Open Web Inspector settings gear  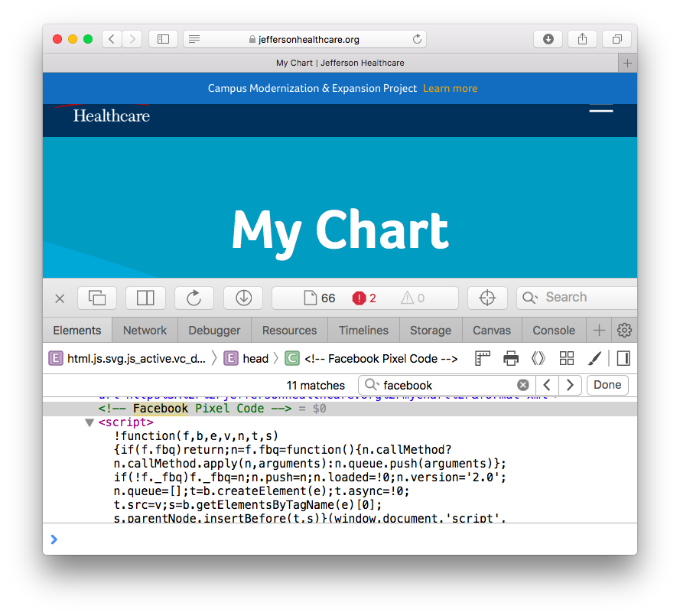point(624,331)
